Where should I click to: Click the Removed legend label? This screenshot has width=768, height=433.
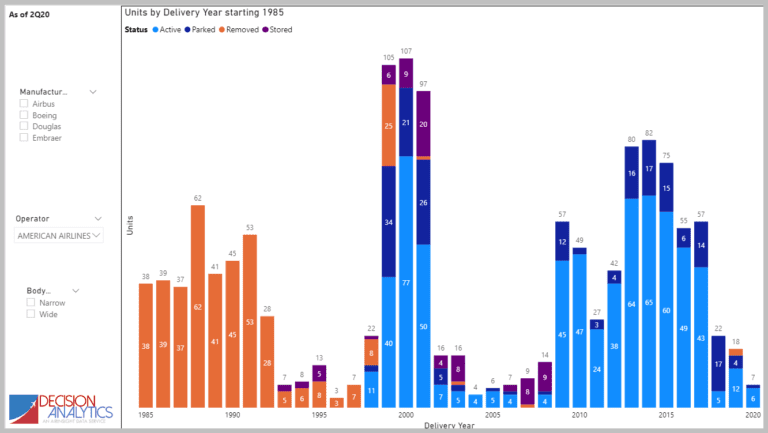click(242, 29)
